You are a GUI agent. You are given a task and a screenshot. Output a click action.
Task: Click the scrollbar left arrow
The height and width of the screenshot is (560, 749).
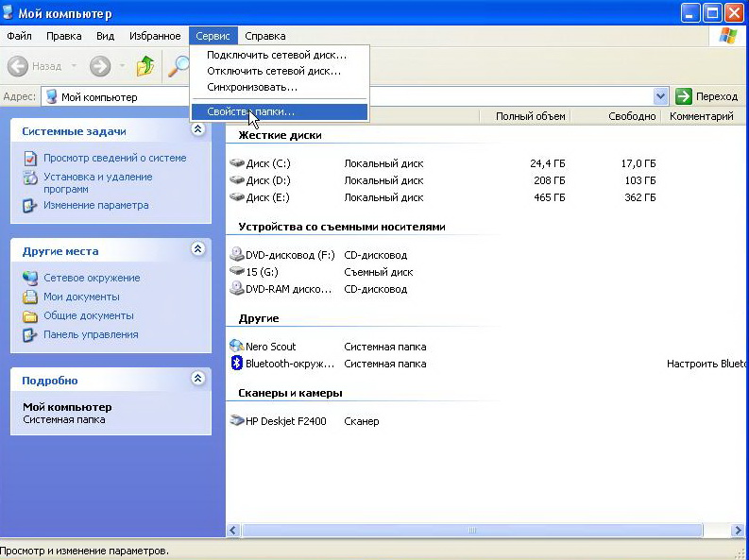point(232,530)
